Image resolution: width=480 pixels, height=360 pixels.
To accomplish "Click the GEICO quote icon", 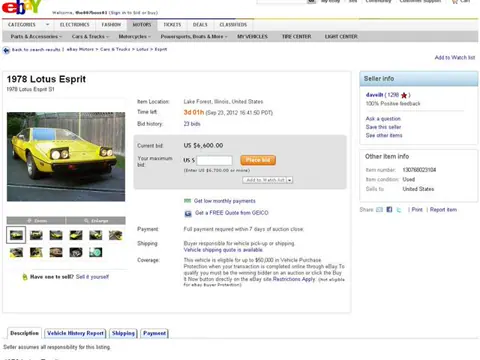I will (x=188, y=213).
